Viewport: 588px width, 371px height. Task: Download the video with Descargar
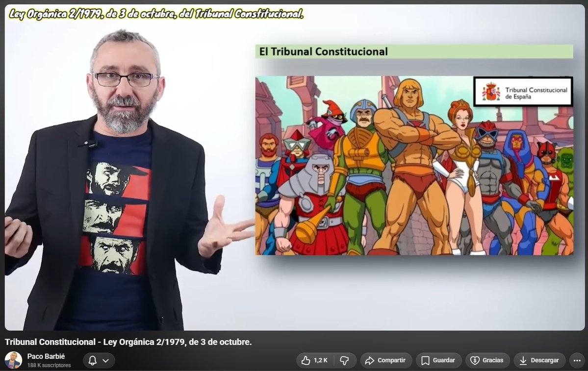[539, 361]
